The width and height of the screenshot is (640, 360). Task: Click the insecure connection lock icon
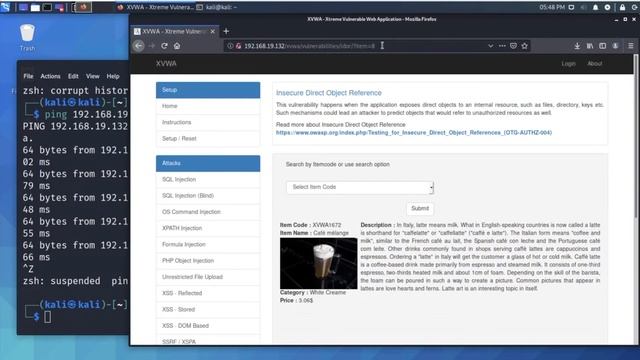coord(238,46)
